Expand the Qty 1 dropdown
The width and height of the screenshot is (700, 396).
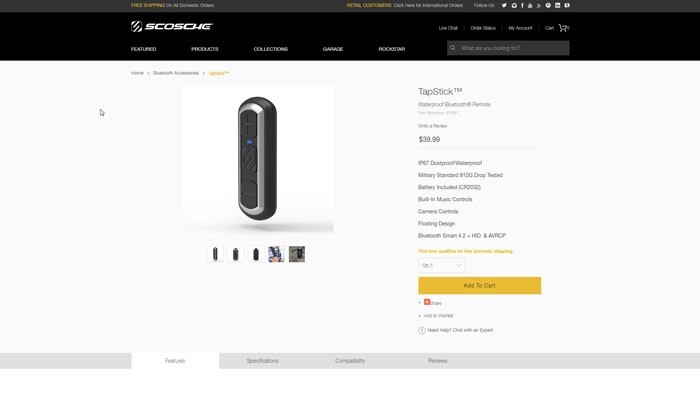click(x=442, y=265)
